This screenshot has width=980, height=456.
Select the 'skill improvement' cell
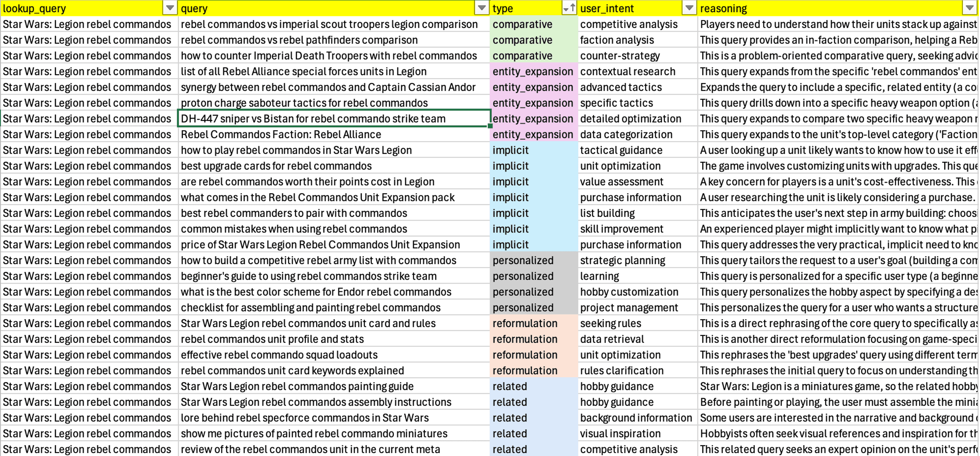[638, 229]
